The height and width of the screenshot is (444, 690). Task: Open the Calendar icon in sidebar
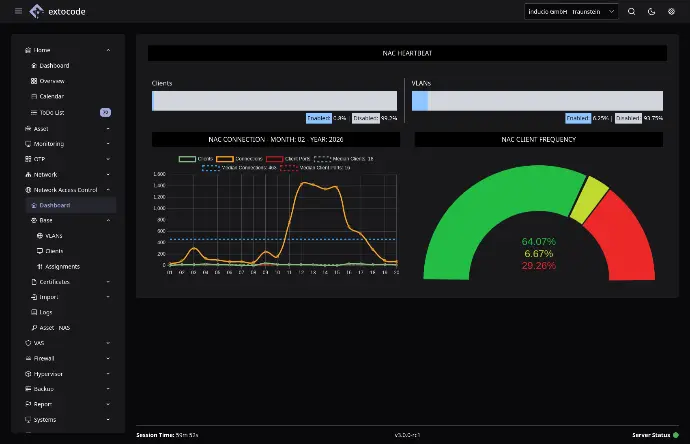click(x=34, y=96)
